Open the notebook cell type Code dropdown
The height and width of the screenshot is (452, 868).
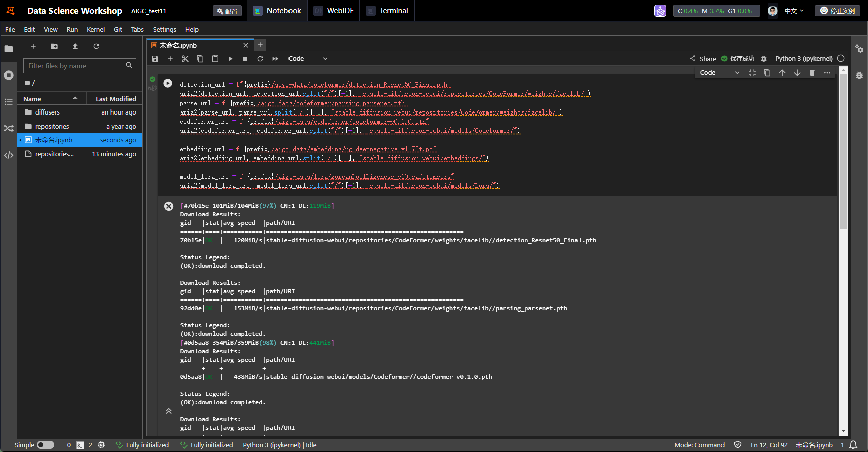(x=308, y=59)
